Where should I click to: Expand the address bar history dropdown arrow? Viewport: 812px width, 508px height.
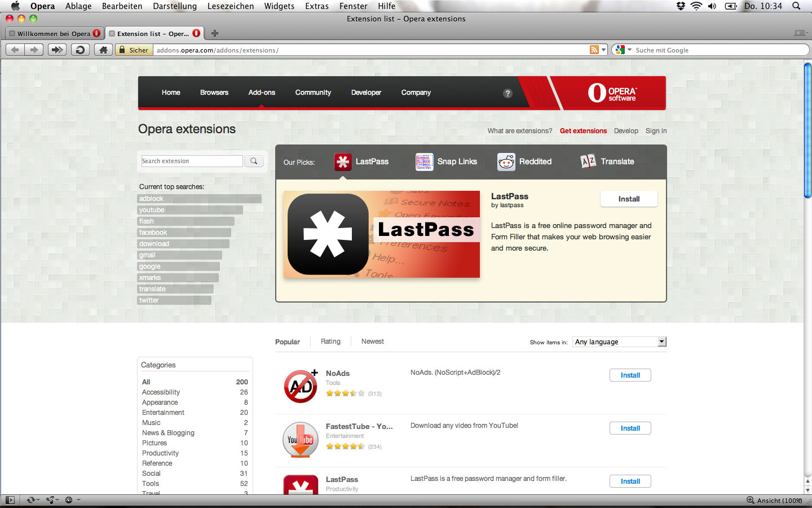coord(603,50)
